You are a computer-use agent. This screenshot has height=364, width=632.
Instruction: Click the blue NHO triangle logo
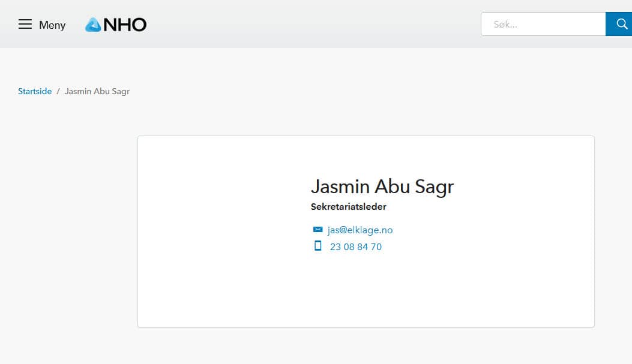(93, 25)
